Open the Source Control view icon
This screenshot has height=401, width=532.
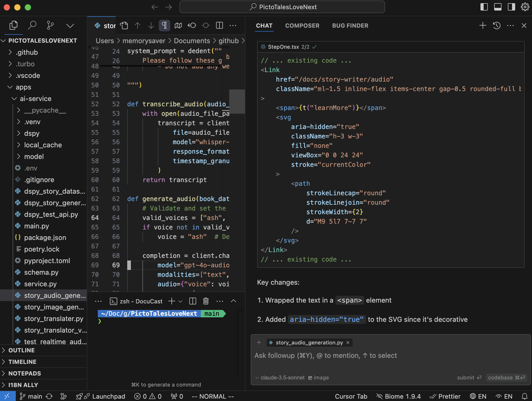tap(50, 26)
